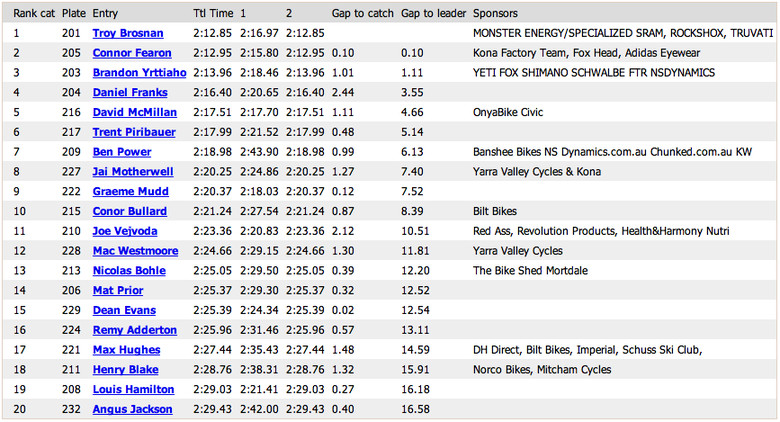The width and height of the screenshot is (780, 422).
Task: Click gap to leader value 7.40
Action: (412, 172)
